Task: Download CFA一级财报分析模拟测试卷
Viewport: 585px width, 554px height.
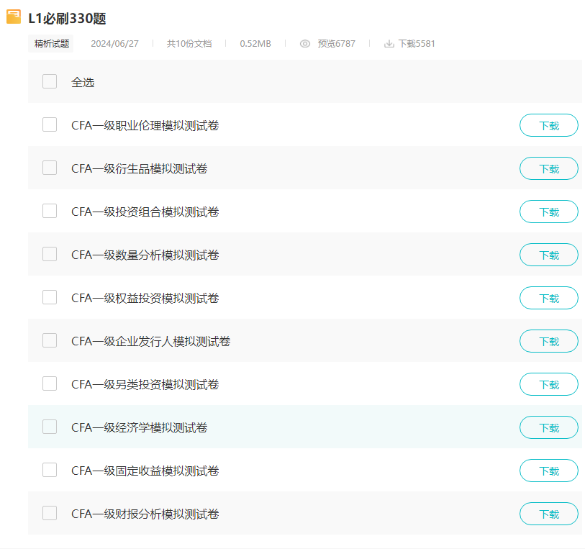Action: click(x=549, y=514)
